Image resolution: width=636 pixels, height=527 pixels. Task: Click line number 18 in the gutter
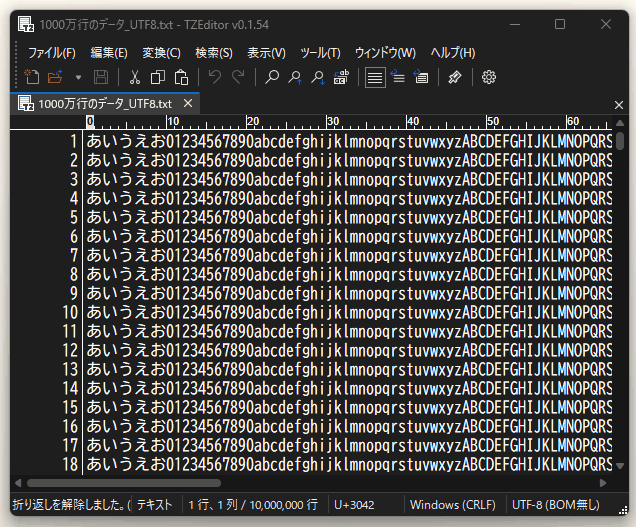coord(70,464)
